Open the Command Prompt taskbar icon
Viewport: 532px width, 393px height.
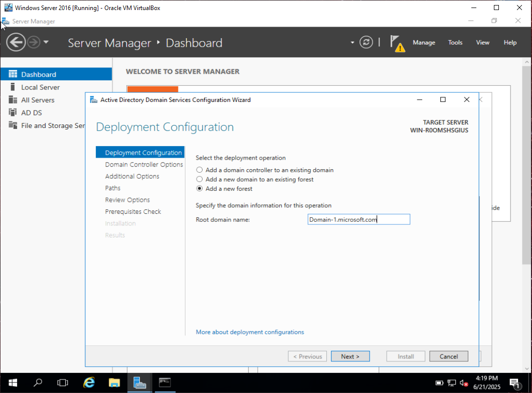pos(165,383)
